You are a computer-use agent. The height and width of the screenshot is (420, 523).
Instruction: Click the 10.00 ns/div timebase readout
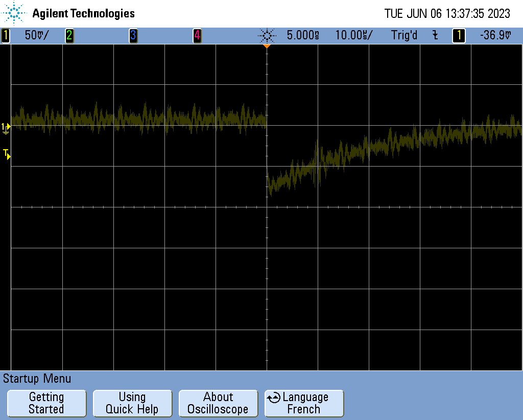coord(353,36)
